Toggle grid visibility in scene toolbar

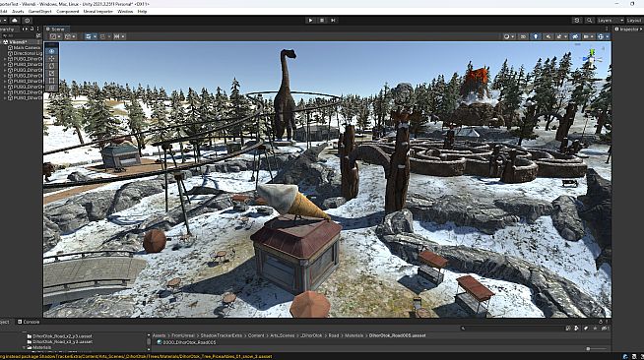tap(88, 36)
